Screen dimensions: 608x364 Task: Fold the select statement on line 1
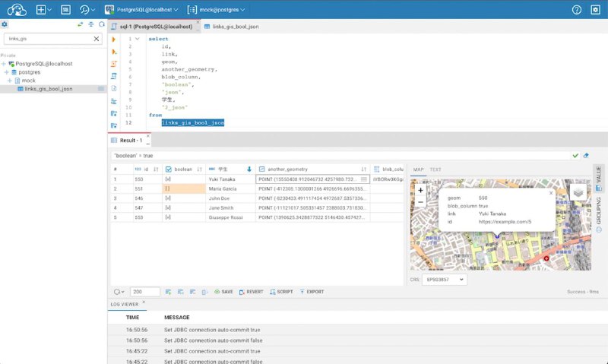point(138,39)
